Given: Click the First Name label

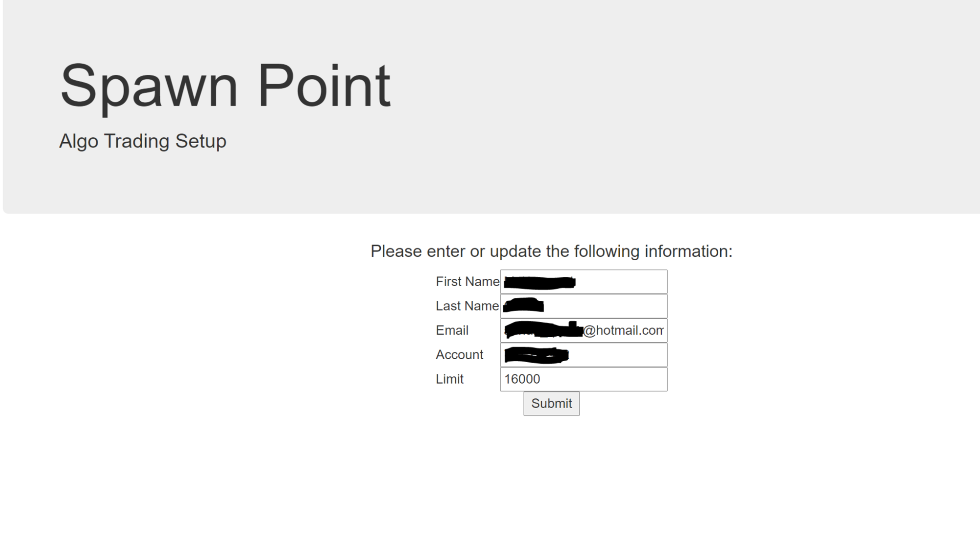Looking at the screenshot, I should [467, 282].
